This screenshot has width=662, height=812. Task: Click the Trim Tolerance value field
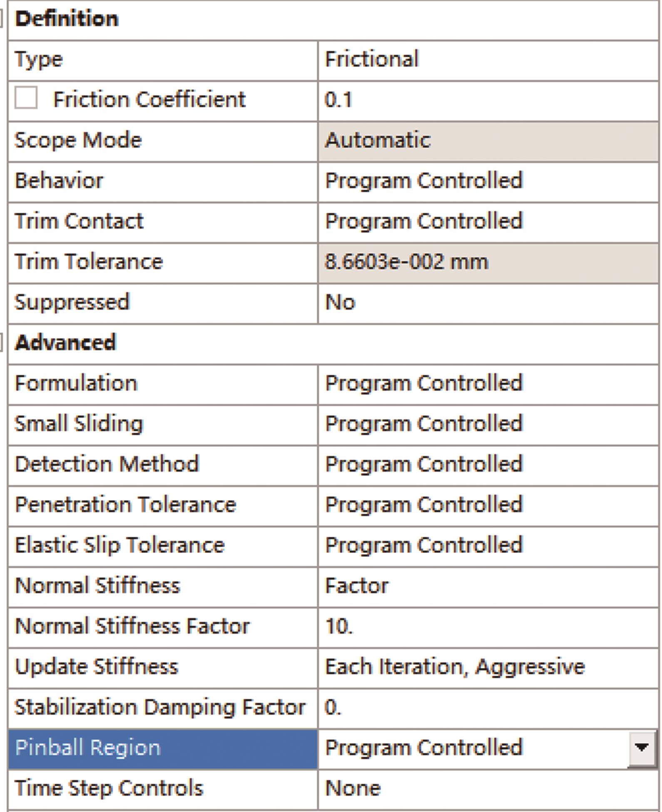click(487, 262)
